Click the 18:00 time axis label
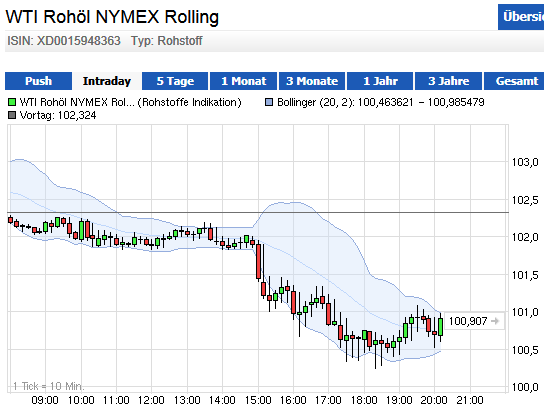This screenshot has width=544, height=411. 364,400
